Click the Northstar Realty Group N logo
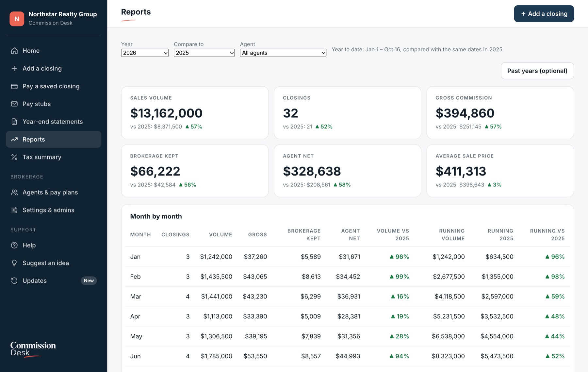588x372 pixels. coord(17,19)
